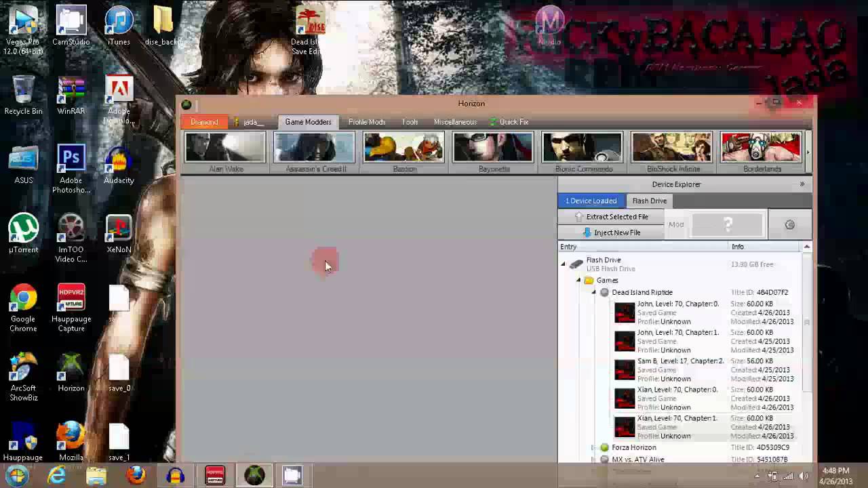
Task: Collapse the Games folder node
Action: coord(578,281)
